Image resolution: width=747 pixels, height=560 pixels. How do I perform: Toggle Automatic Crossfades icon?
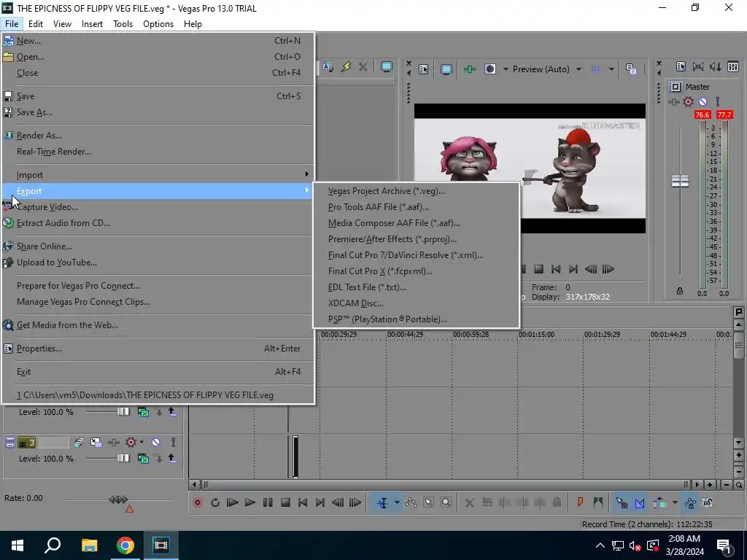pos(640,502)
